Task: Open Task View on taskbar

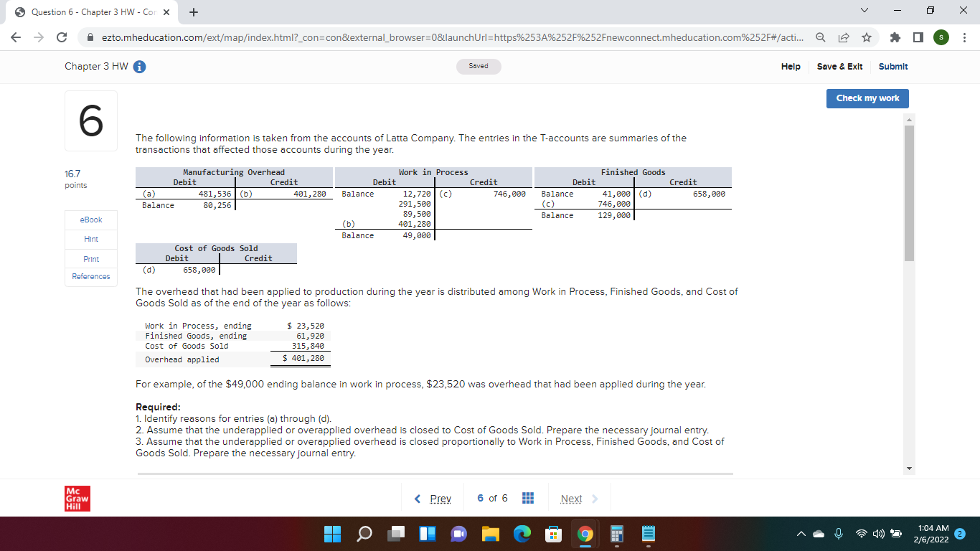Action: point(397,534)
